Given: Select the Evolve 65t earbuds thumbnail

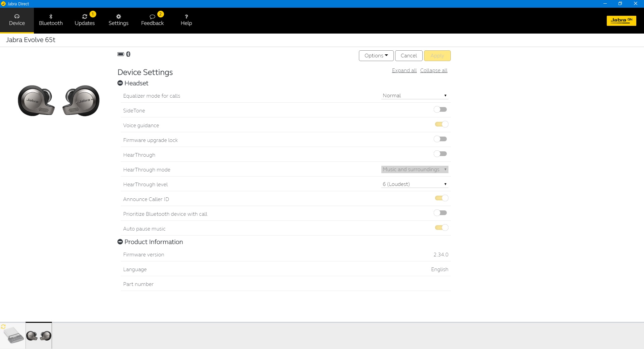Looking at the screenshot, I should 39,336.
